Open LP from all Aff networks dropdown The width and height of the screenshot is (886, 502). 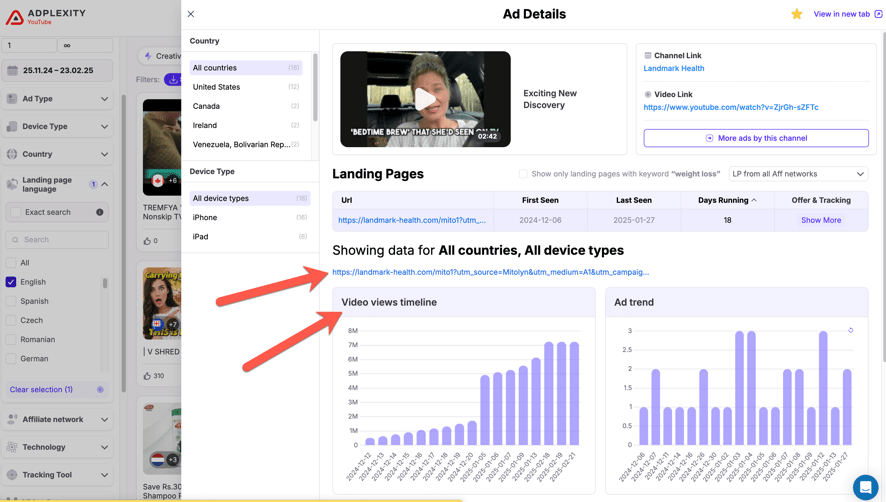click(x=798, y=174)
